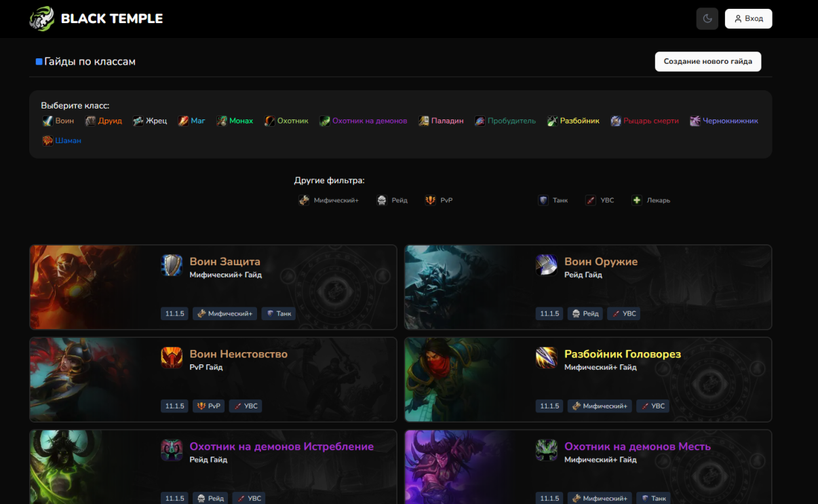The image size is (818, 504).
Task: Choose the Чернокнижник class filter
Action: coord(724,121)
